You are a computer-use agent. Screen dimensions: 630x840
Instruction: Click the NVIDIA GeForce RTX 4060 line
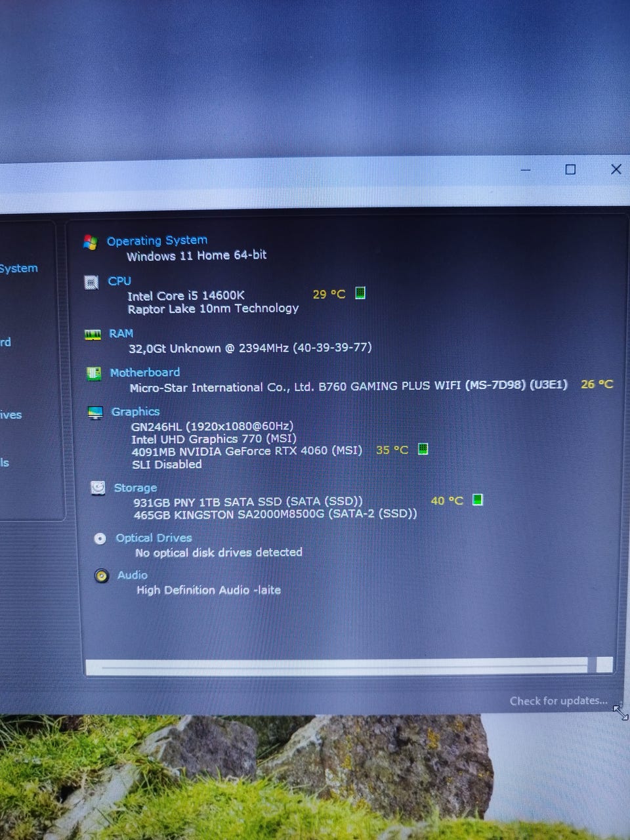[247, 451]
